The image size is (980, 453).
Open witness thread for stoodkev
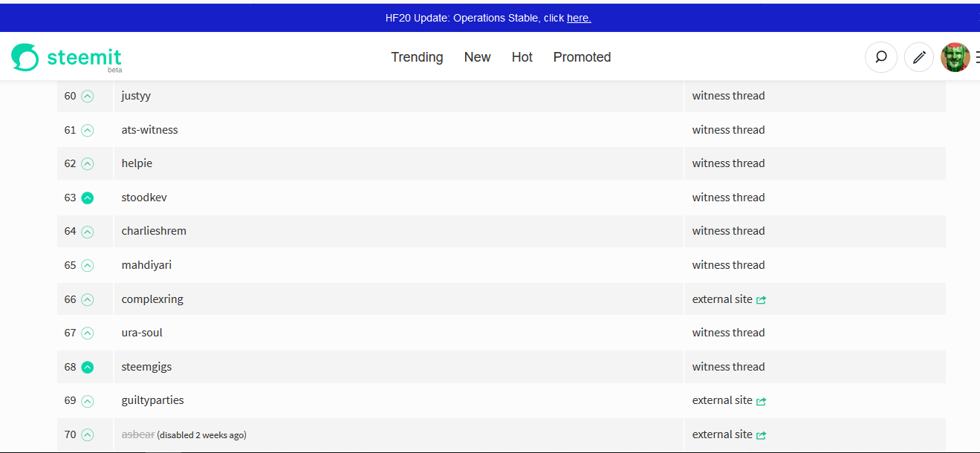(728, 198)
